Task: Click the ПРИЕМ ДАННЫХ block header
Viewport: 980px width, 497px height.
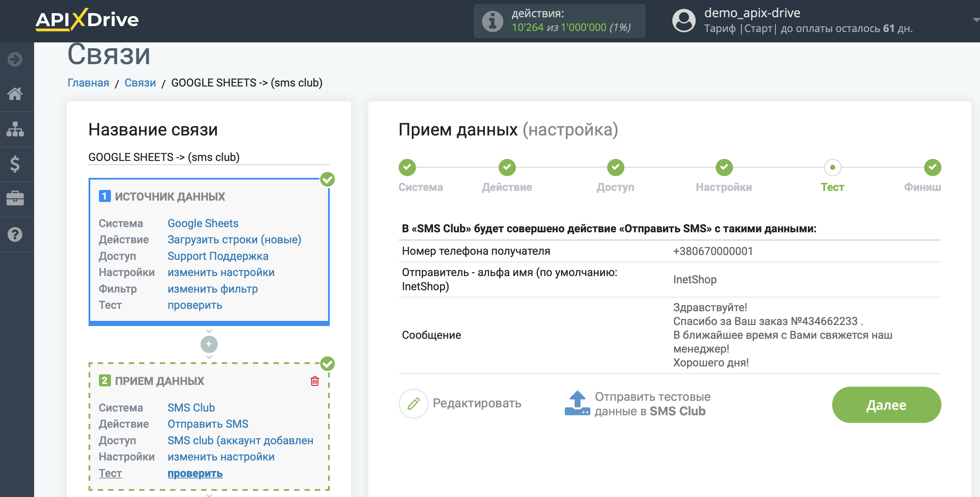Action: pyautogui.click(x=160, y=381)
